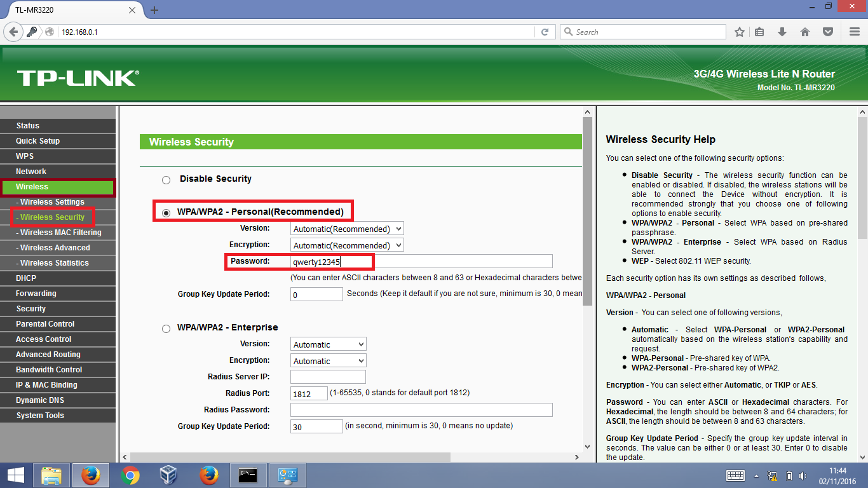Open the Parental Control menu item

58,324
